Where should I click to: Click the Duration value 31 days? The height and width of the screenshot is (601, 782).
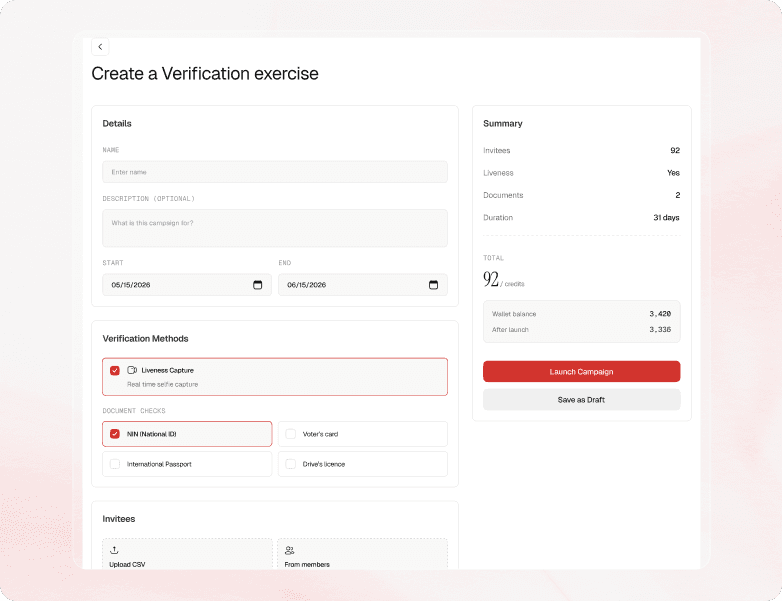tap(666, 217)
